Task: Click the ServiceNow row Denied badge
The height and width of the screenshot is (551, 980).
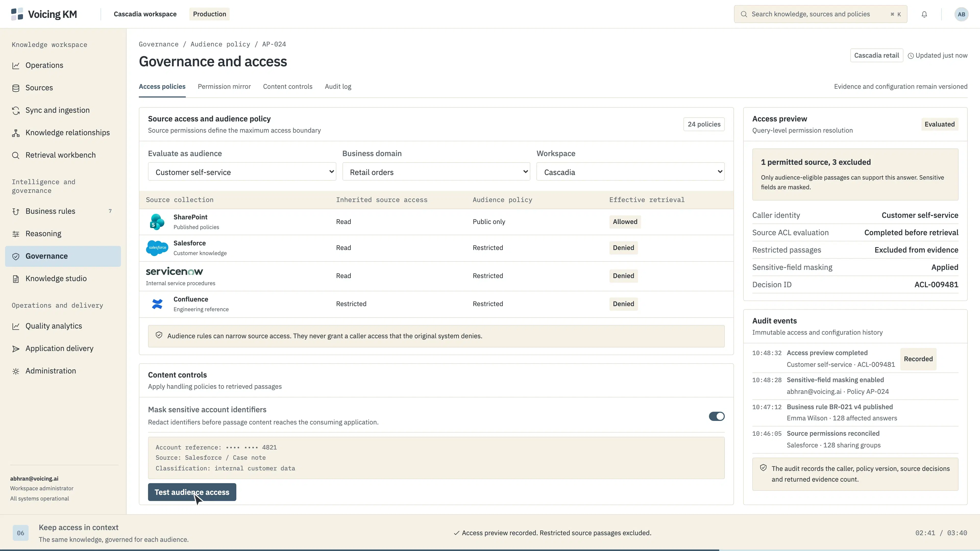Action: 623,276
